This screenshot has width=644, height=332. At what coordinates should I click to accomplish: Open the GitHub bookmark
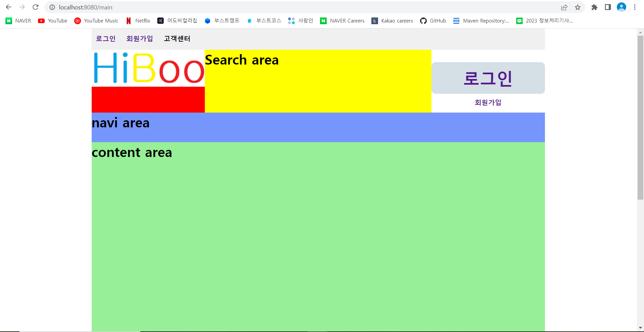click(x=433, y=21)
